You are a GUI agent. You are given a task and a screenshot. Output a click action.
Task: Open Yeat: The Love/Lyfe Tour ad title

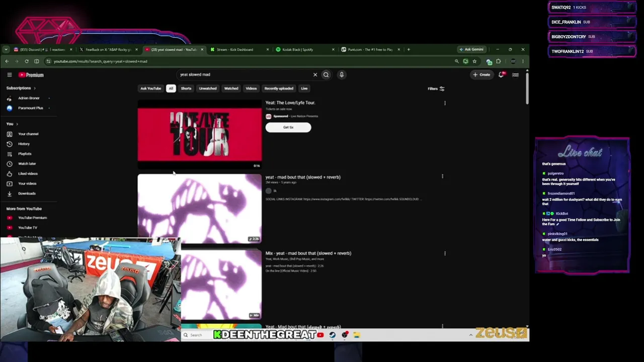pyautogui.click(x=290, y=103)
